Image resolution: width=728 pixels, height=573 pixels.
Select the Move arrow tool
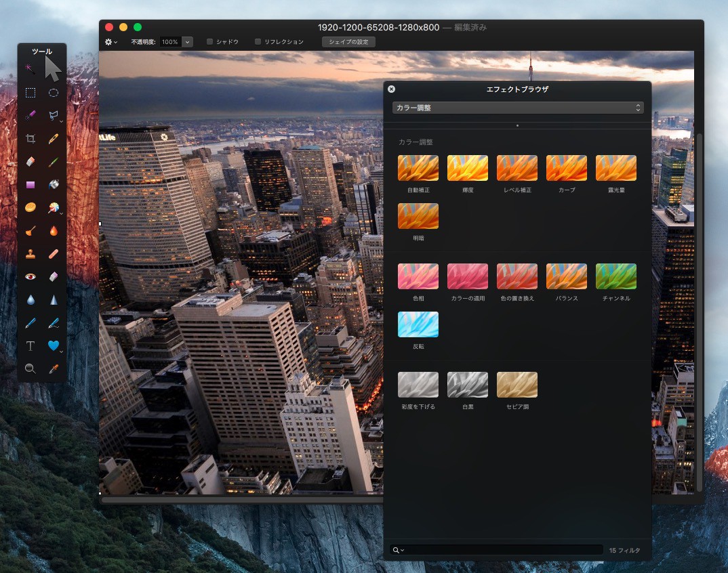click(x=52, y=68)
